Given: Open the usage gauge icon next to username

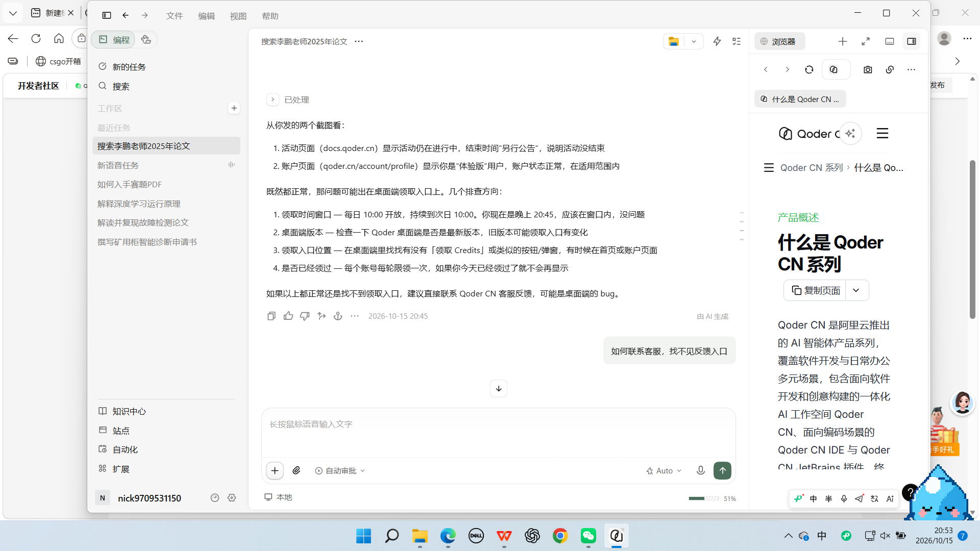Looking at the screenshot, I should click(x=215, y=498).
